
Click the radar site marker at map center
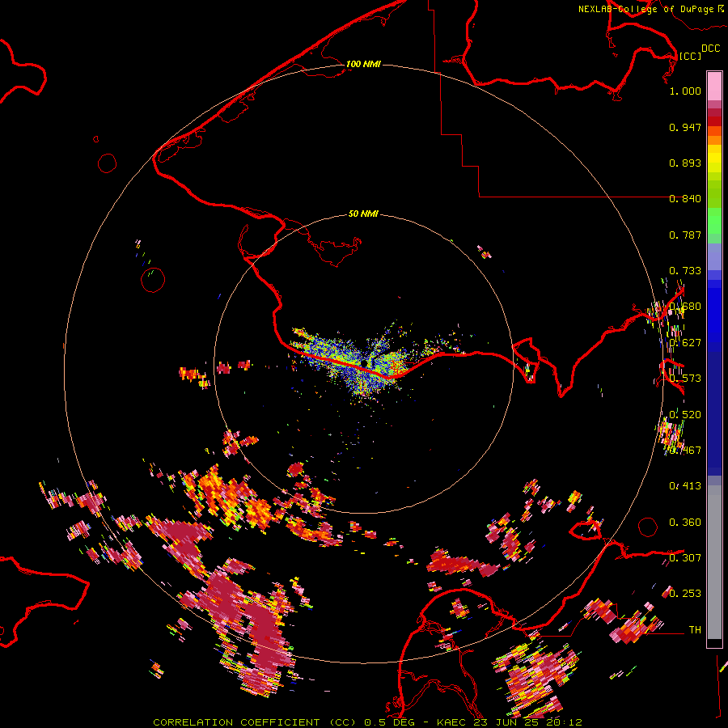[x=363, y=362]
